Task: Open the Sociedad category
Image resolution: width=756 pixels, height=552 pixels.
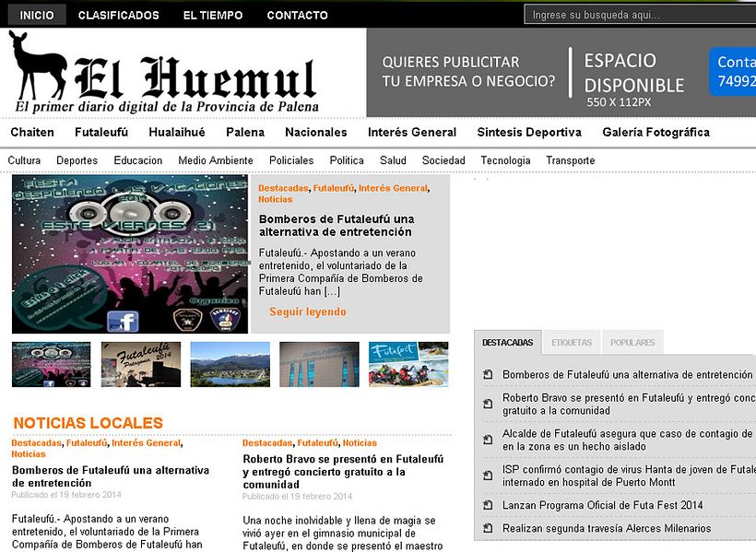Action: point(443,160)
